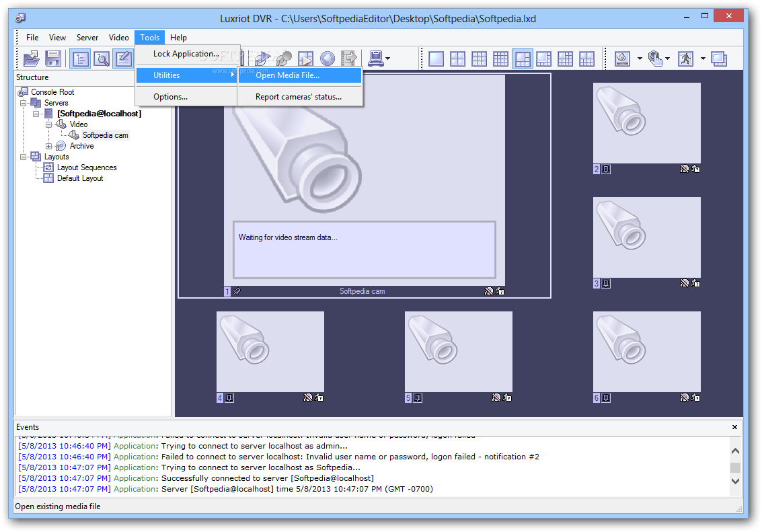This screenshot has width=762, height=532.
Task: Select the single-view 1x1 layout
Action: click(x=436, y=59)
